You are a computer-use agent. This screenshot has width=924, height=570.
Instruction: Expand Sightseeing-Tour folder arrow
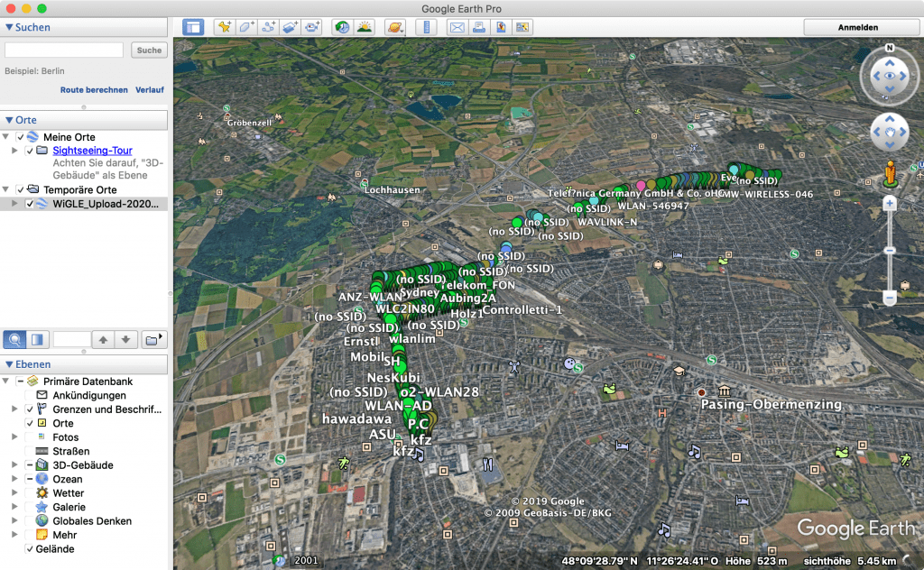click(x=14, y=151)
